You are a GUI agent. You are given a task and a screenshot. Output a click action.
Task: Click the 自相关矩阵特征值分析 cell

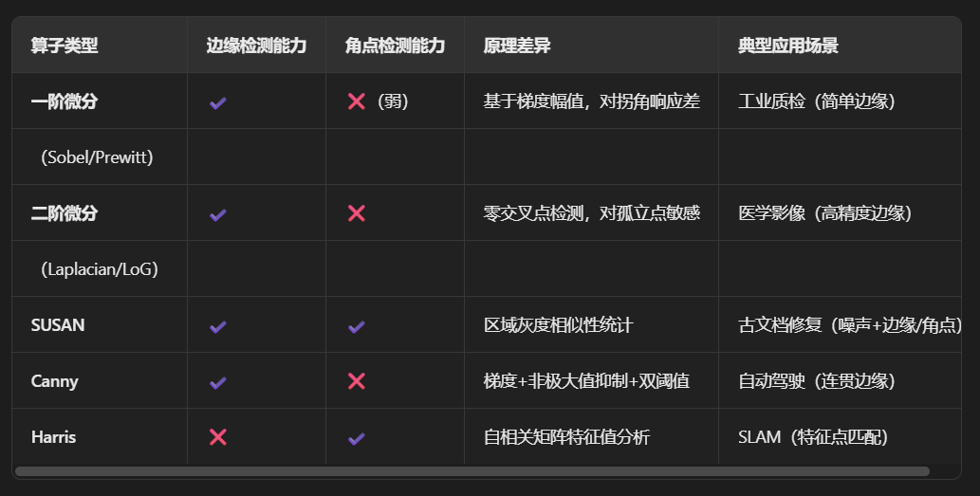566,437
